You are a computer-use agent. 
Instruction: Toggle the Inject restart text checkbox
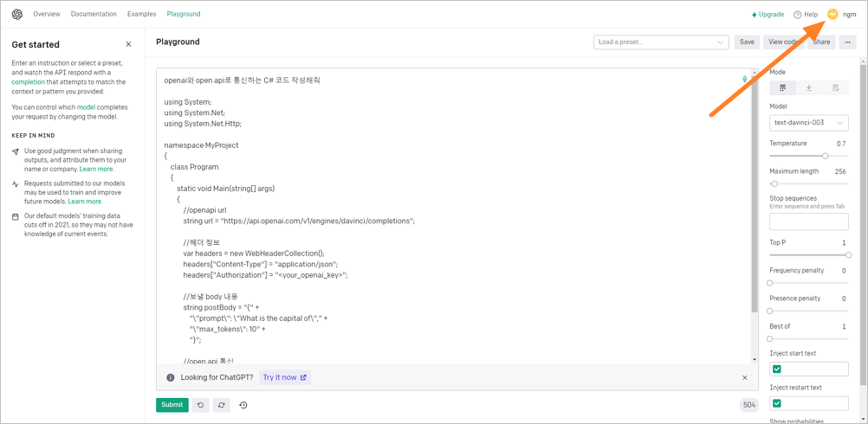pyautogui.click(x=777, y=403)
